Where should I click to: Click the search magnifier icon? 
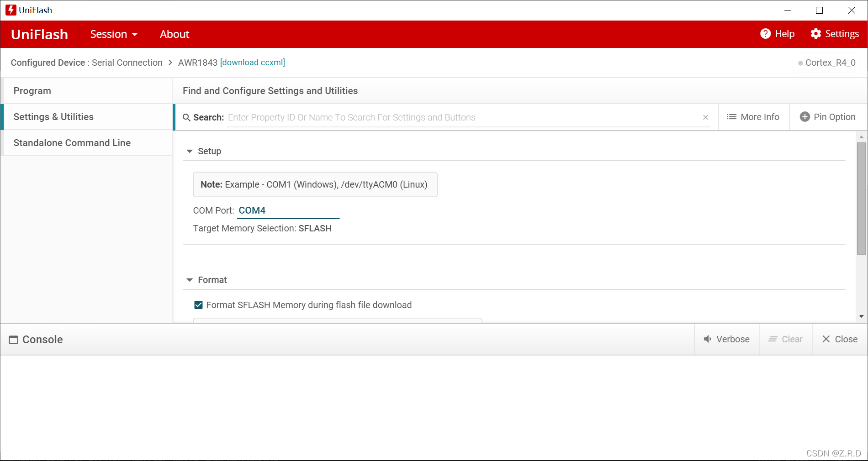point(186,118)
